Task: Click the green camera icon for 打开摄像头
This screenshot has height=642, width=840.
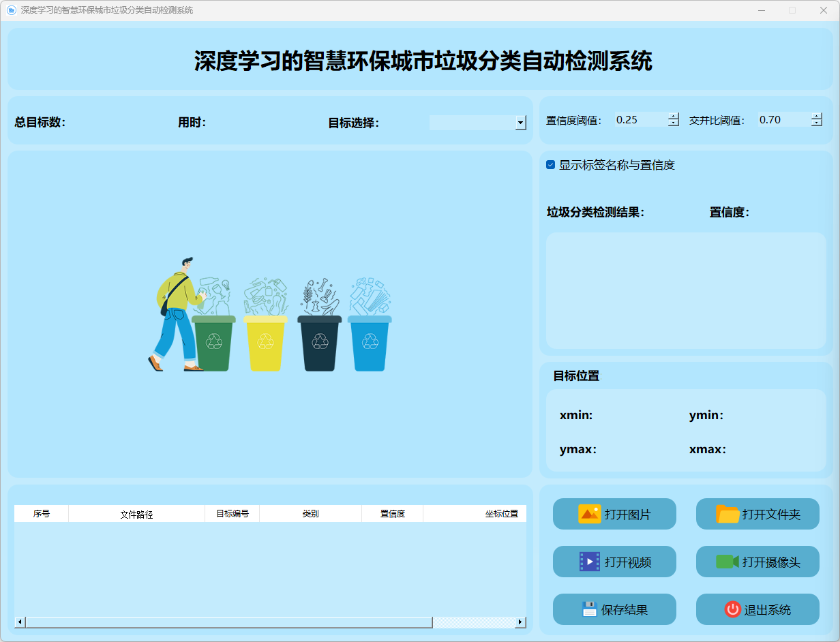Action: (727, 562)
